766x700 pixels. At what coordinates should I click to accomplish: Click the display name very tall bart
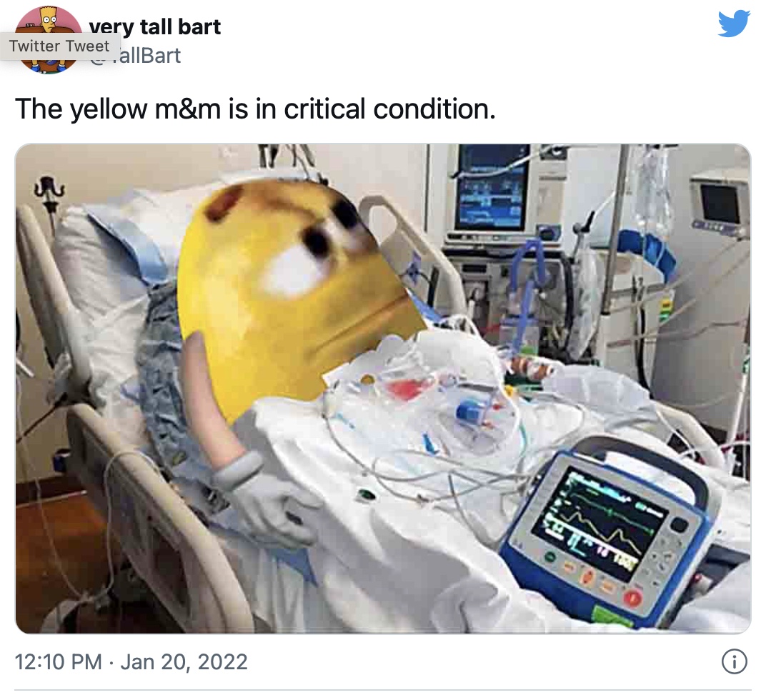pos(155,26)
